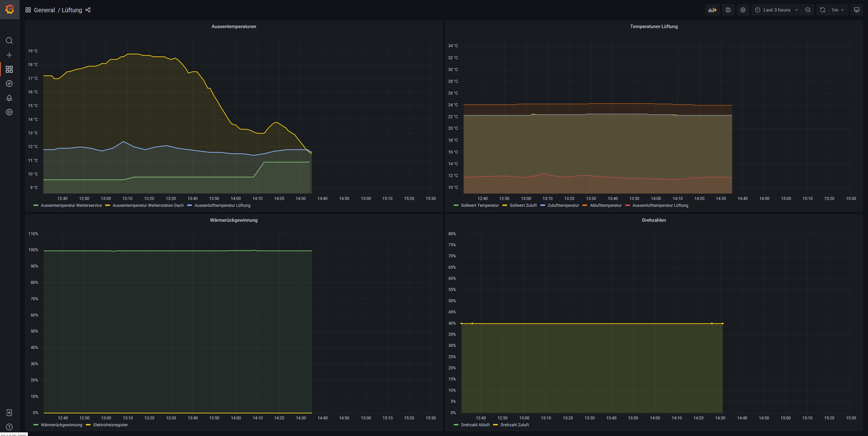This screenshot has width=868, height=436.
Task: Click orange color swatch of Ablufttemperatur
Action: (585, 205)
